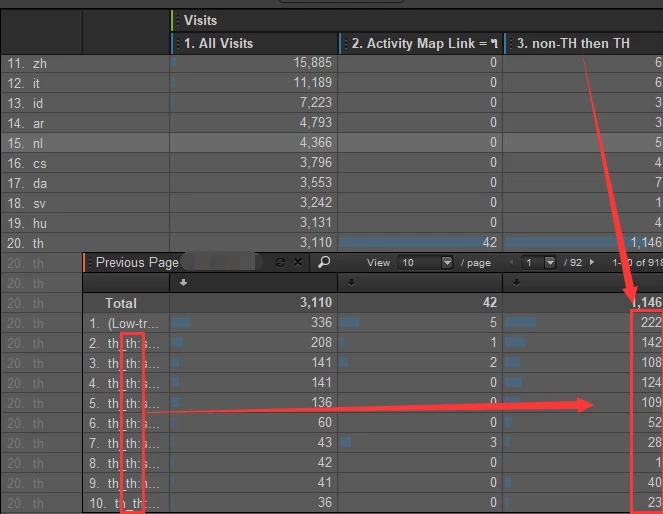Select the 2. Activity Map Link segment header
This screenshot has width=663, height=514.
pyautogui.click(x=425, y=43)
